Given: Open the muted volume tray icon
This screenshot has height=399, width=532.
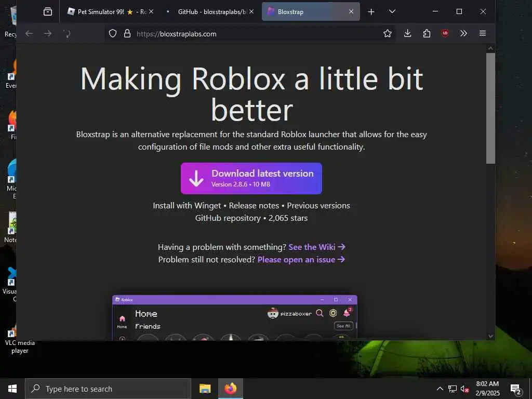Looking at the screenshot, I should [464, 389].
